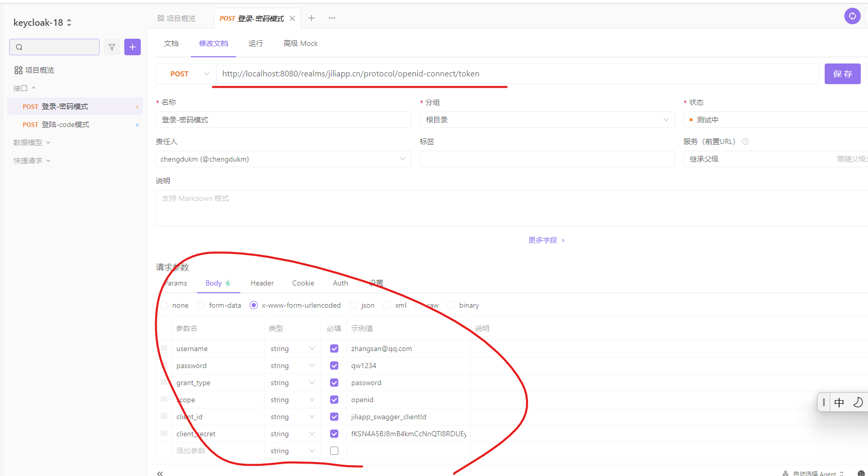Switch to the 文档 tab
This screenshot has height=476, width=868.
pos(171,43)
